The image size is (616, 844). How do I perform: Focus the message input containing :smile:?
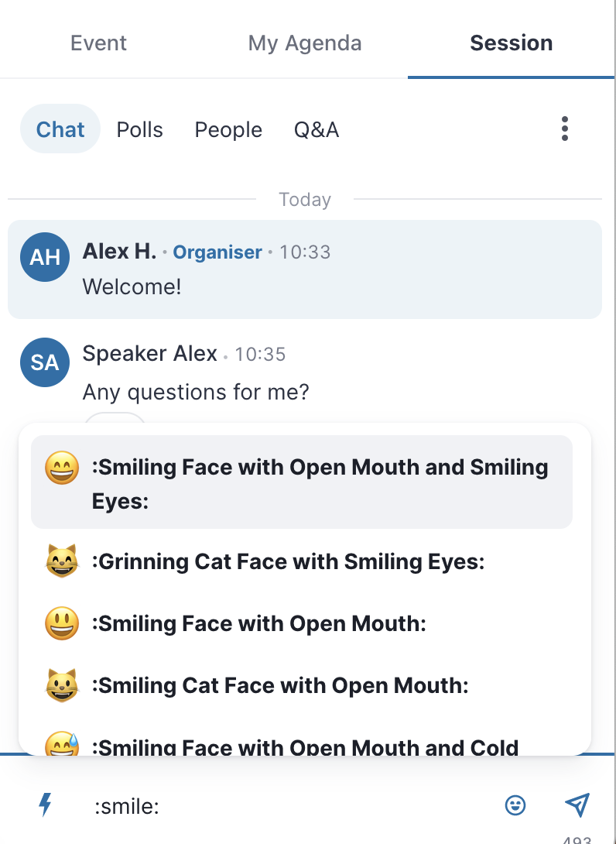(290, 806)
